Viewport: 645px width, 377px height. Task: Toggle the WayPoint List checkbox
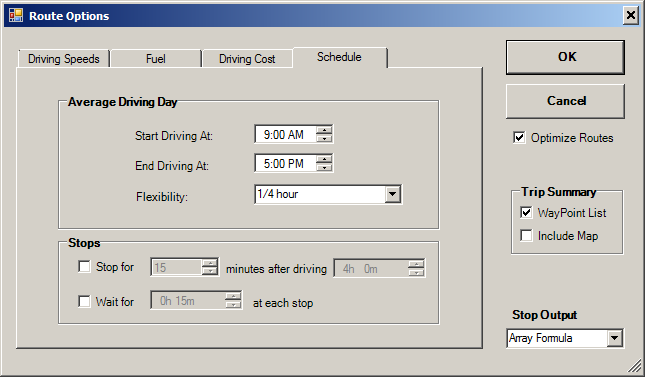click(x=526, y=212)
